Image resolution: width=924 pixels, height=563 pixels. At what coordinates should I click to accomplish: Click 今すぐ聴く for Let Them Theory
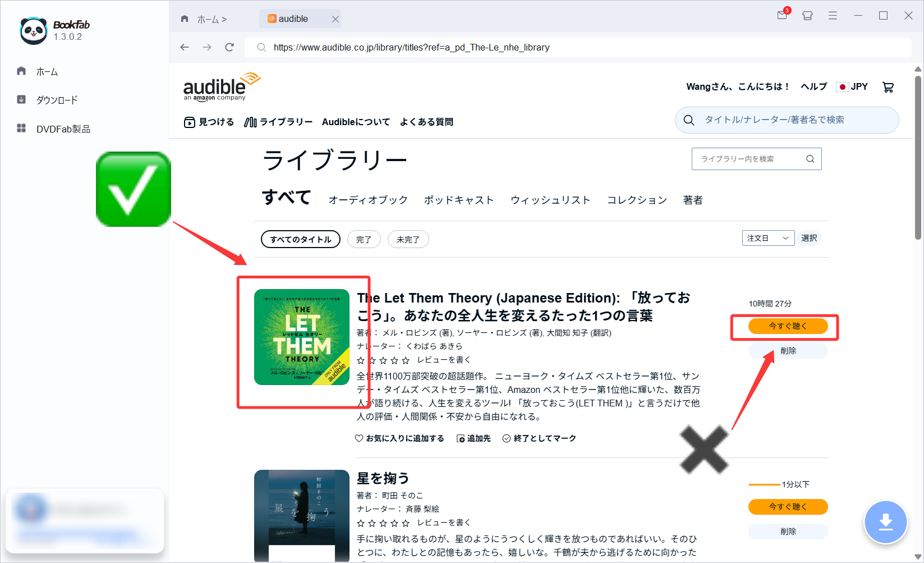point(788,326)
